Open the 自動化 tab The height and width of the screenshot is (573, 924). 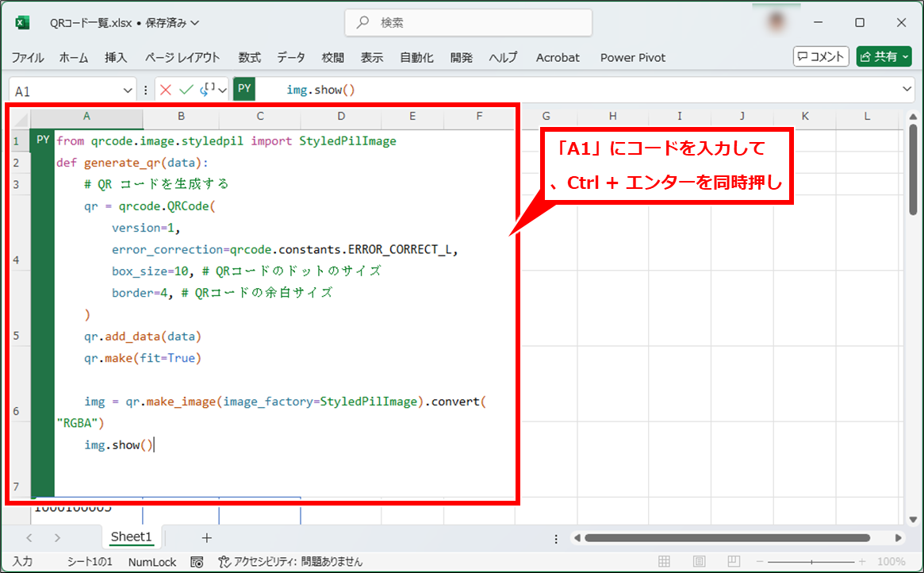point(416,57)
